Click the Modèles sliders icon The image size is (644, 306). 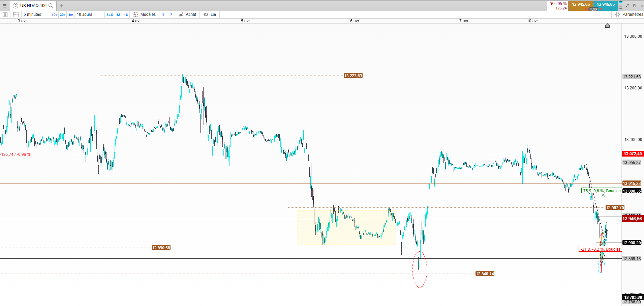click(136, 15)
